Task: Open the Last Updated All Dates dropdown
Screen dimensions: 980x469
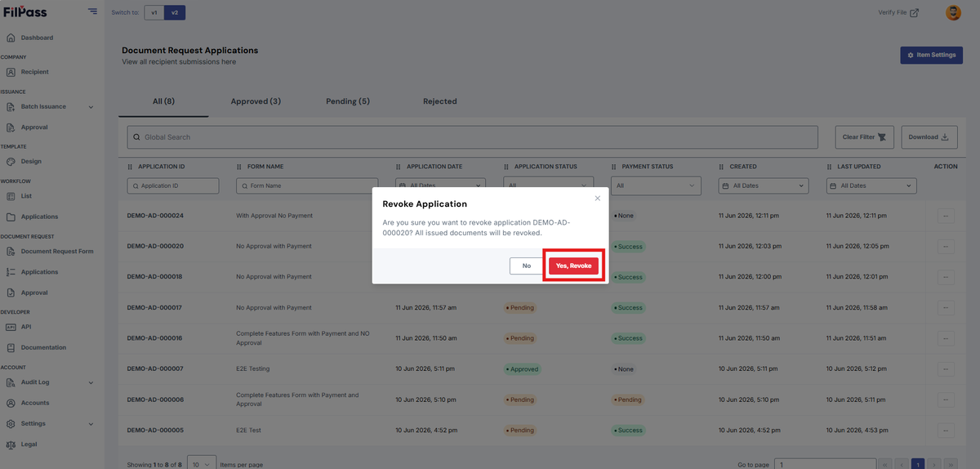Action: point(871,185)
